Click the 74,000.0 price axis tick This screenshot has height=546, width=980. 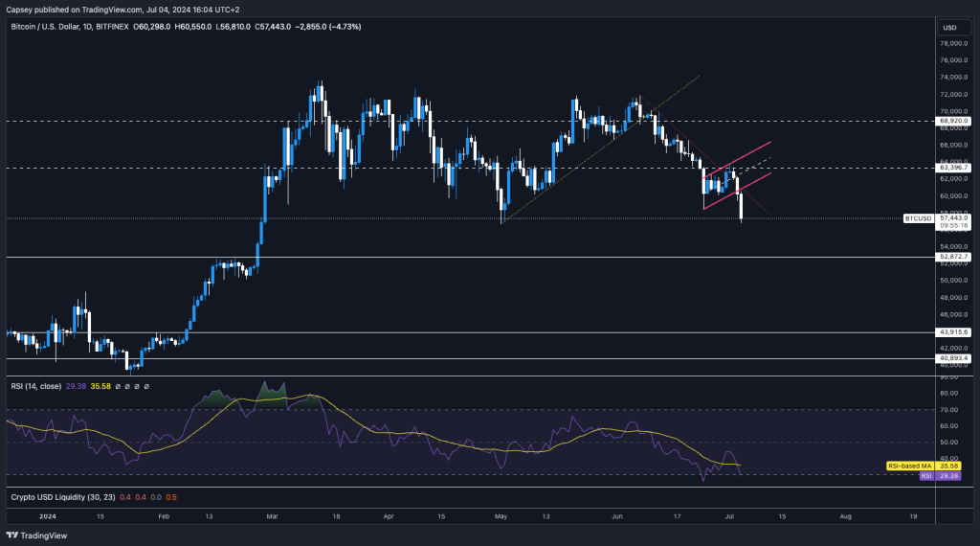point(954,77)
